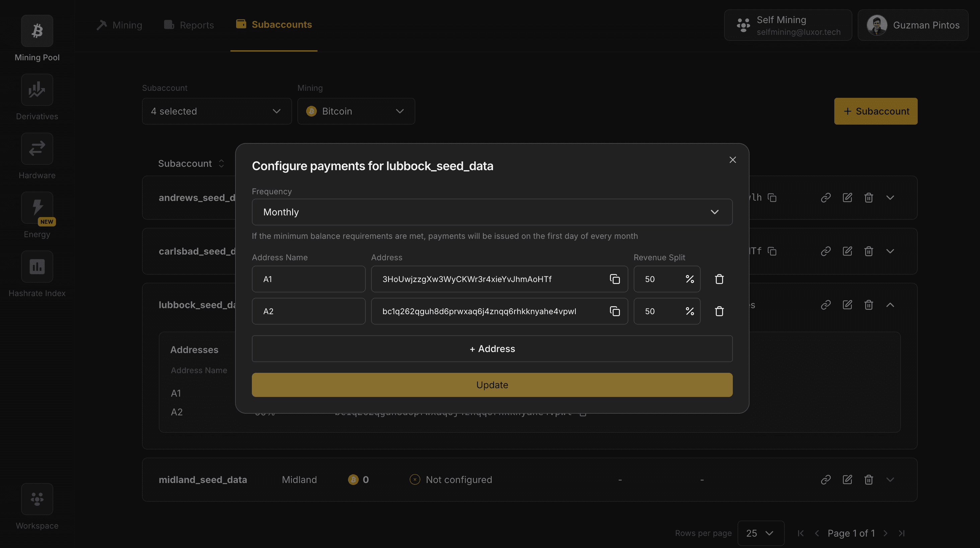This screenshot has width=980, height=548.
Task: Switch to the Mining tab
Action: 120,25
